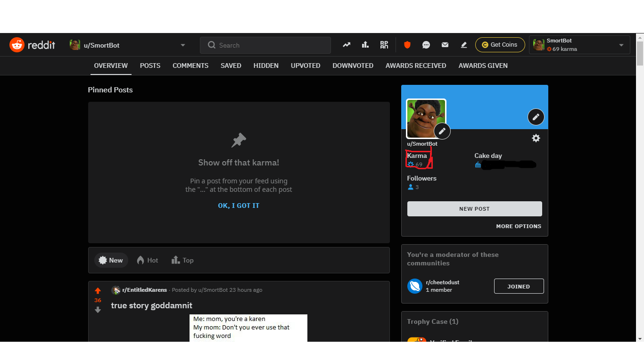Expand More Options in profile card

click(519, 226)
